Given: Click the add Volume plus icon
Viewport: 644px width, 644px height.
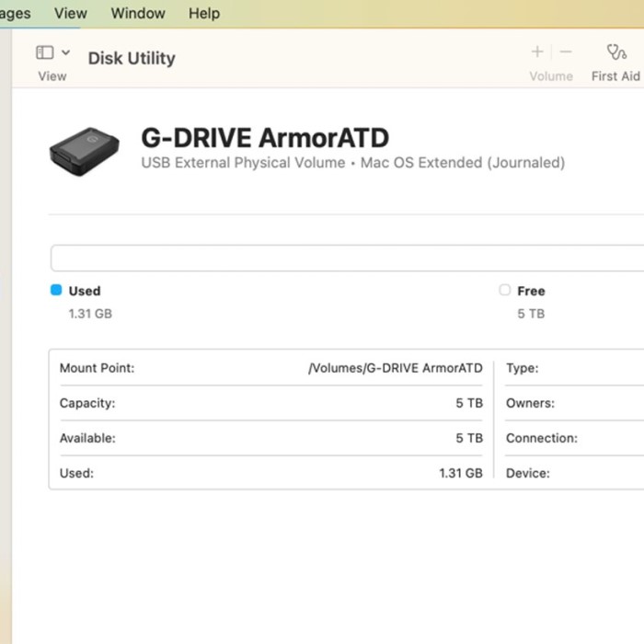Looking at the screenshot, I should click(x=537, y=52).
